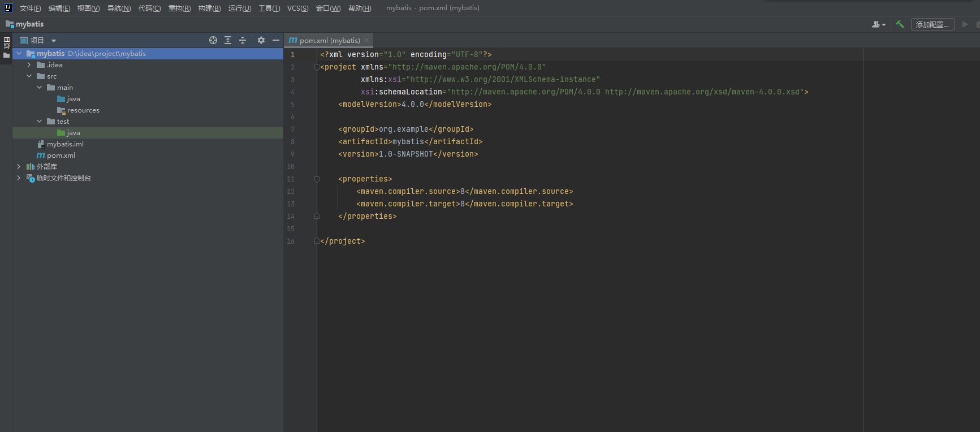The image size is (980, 432).
Task: Click maven.compiler.source value line
Action: coord(465,191)
